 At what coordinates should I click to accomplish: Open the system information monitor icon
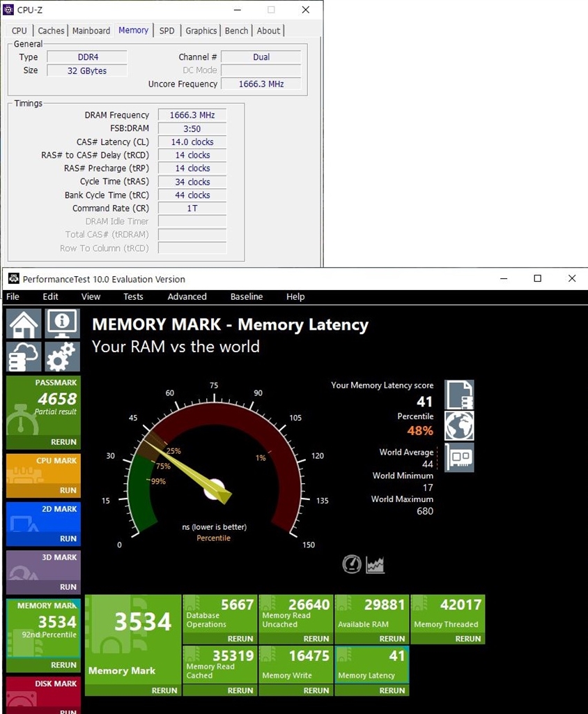coord(62,324)
